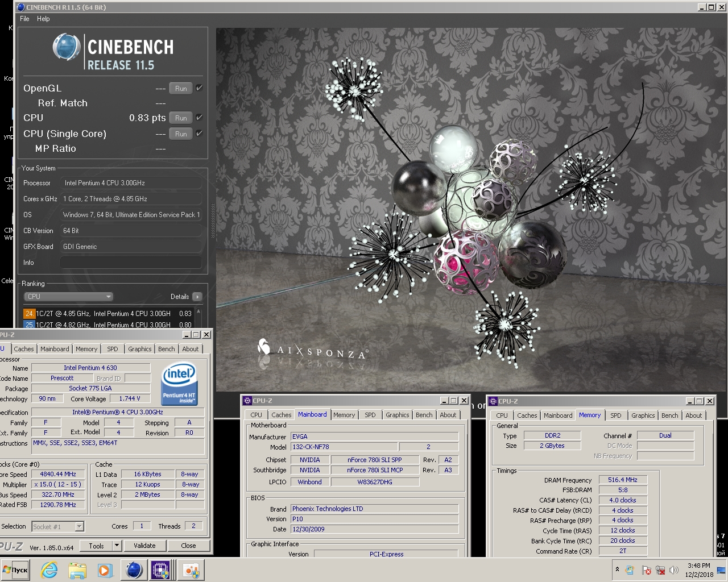Open the Socket #1 selection dropdown
Viewport: 728px width, 582px height.
pyautogui.click(x=58, y=526)
